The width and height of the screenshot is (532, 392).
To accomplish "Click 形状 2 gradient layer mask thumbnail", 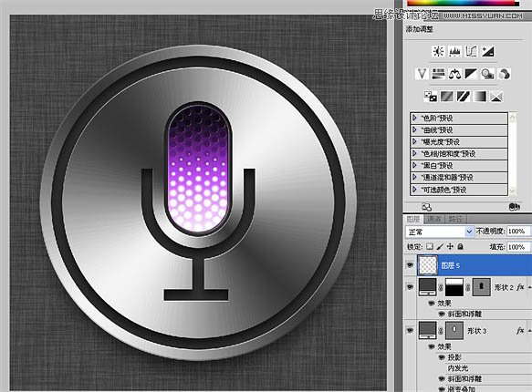I will 454,287.
